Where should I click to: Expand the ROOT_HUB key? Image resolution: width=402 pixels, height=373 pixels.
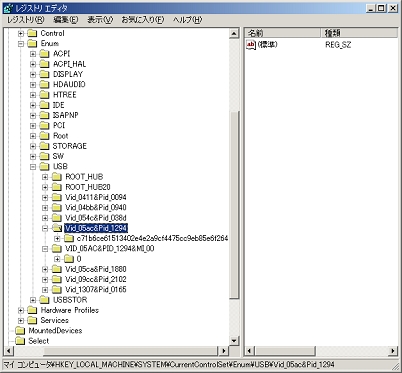[x=45, y=177]
